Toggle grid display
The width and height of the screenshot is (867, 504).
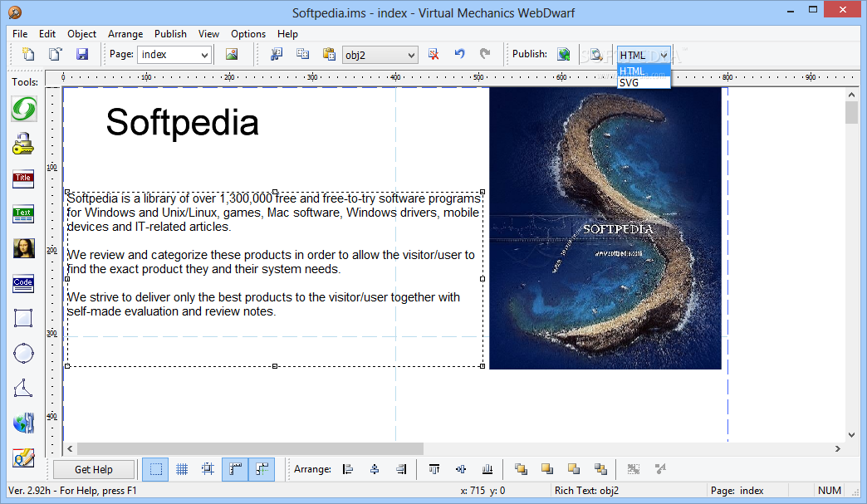[182, 470]
